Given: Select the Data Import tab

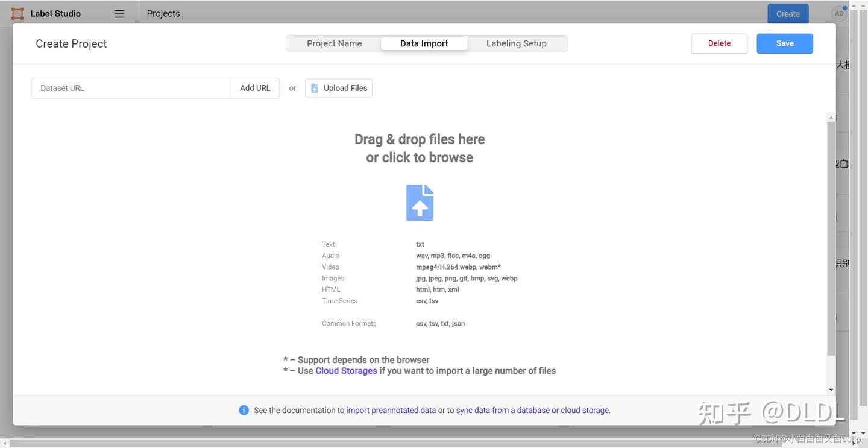Looking at the screenshot, I should point(424,43).
